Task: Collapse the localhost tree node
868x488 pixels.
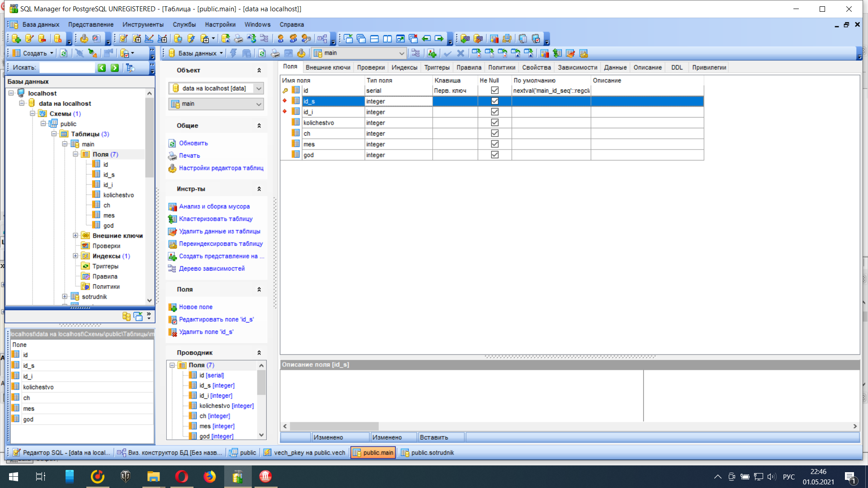Action: coord(11,93)
